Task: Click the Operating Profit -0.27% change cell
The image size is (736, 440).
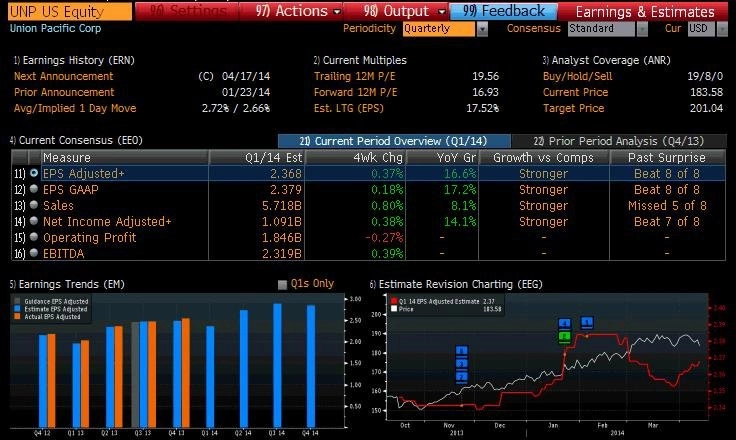Action: (384, 238)
